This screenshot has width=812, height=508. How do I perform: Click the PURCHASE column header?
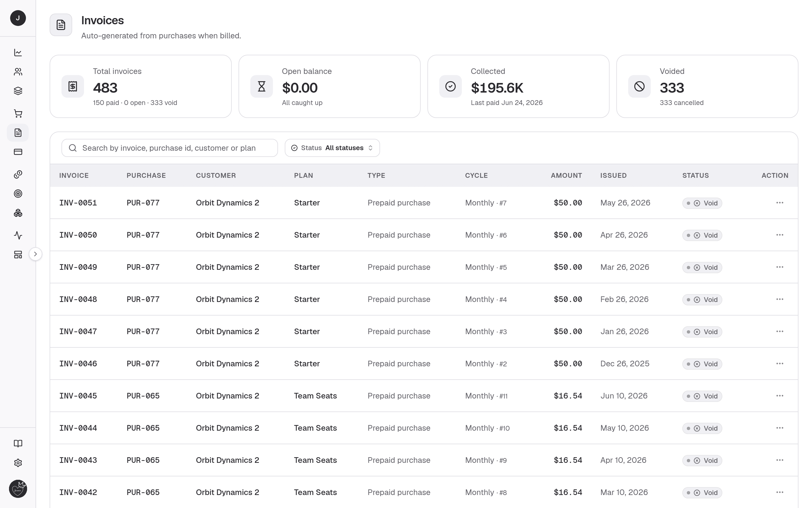146,175
